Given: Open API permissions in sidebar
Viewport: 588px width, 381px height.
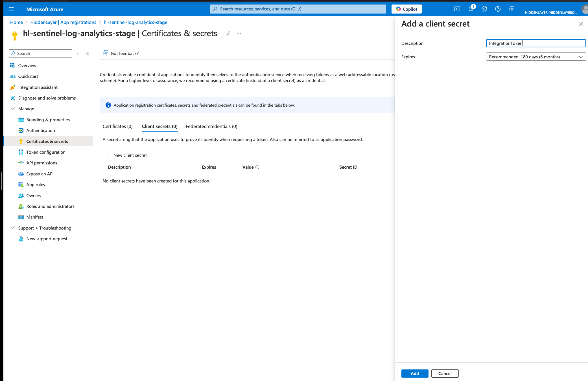Looking at the screenshot, I should tap(41, 163).
